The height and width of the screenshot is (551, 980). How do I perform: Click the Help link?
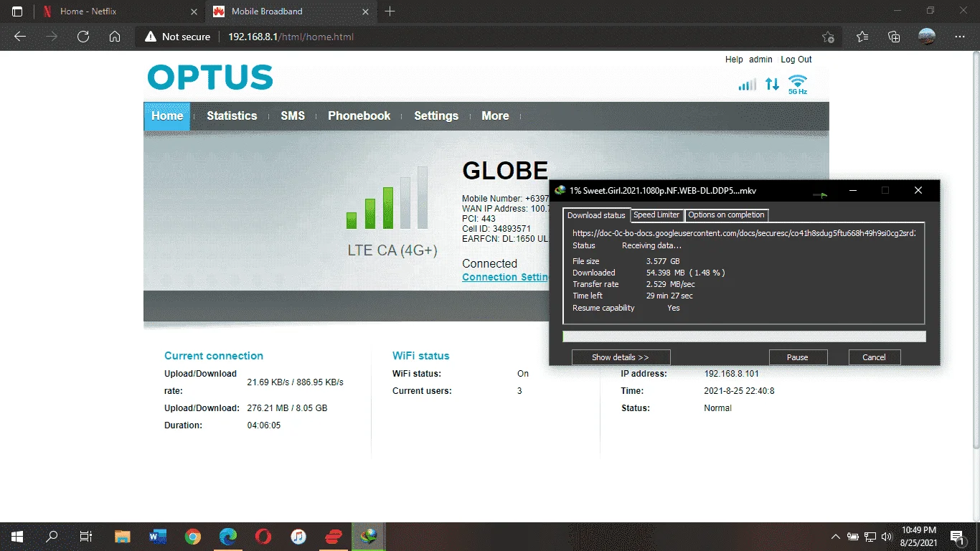[734, 60]
